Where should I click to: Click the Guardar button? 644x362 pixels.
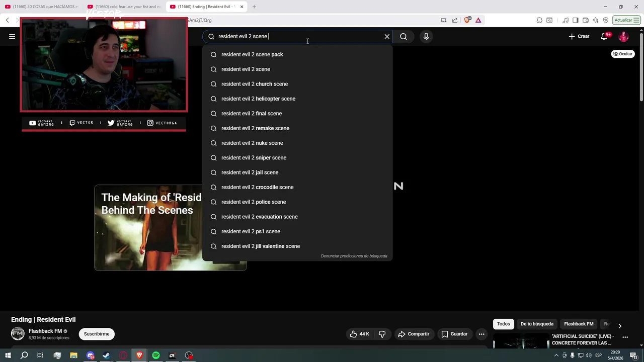point(454,334)
